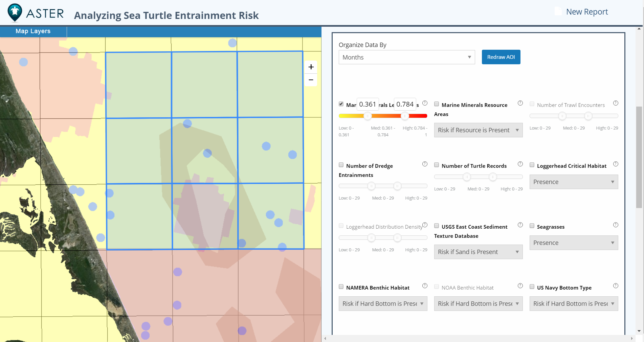Screen dimensions: 644x342
Task: Open the Map Layers tab
Action: click(33, 31)
